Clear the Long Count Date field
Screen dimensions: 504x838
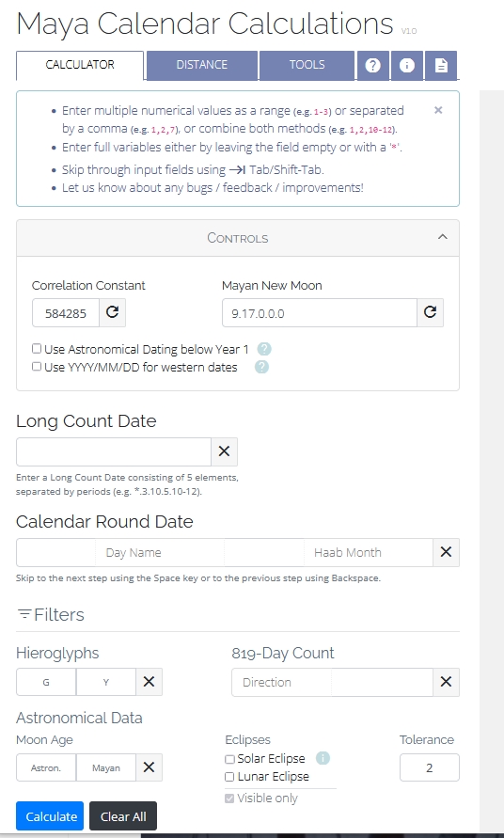tap(224, 451)
